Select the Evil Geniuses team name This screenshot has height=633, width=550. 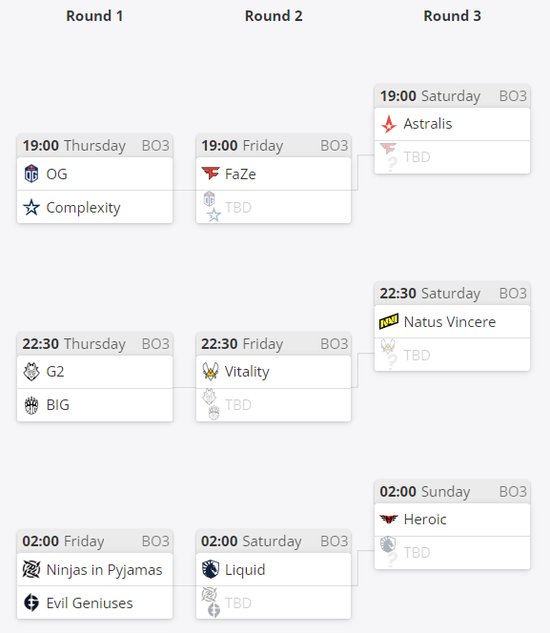coord(89,603)
